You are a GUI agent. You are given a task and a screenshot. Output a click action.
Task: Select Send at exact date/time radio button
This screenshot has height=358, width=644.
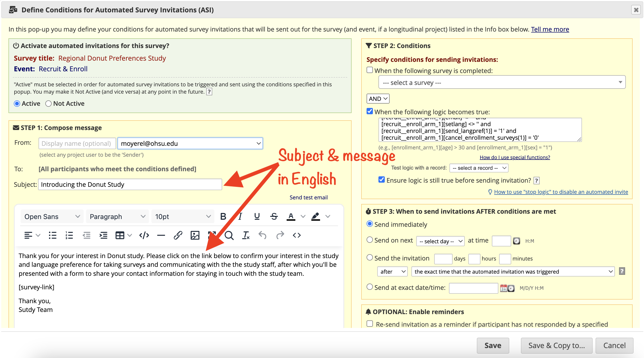click(x=369, y=287)
